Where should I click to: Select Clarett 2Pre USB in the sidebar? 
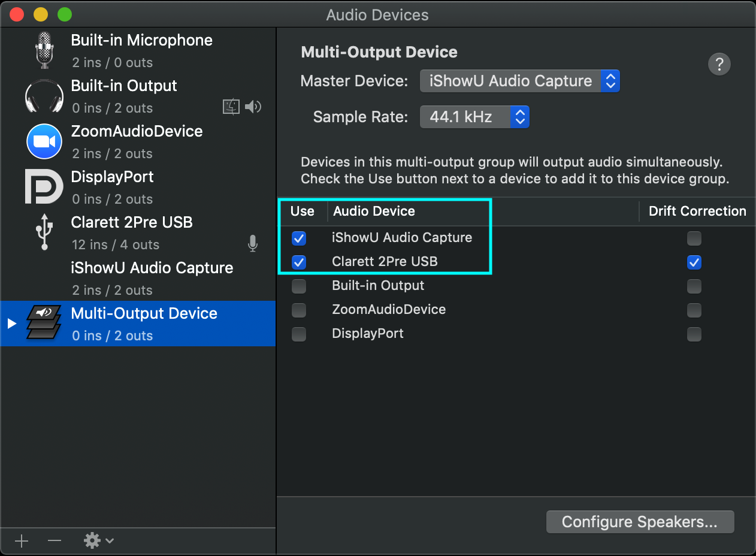point(138,232)
